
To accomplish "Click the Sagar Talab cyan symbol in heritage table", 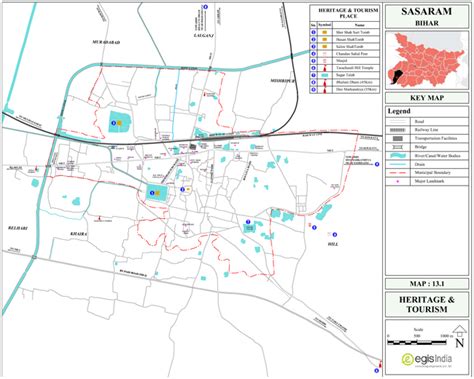I will (x=324, y=75).
